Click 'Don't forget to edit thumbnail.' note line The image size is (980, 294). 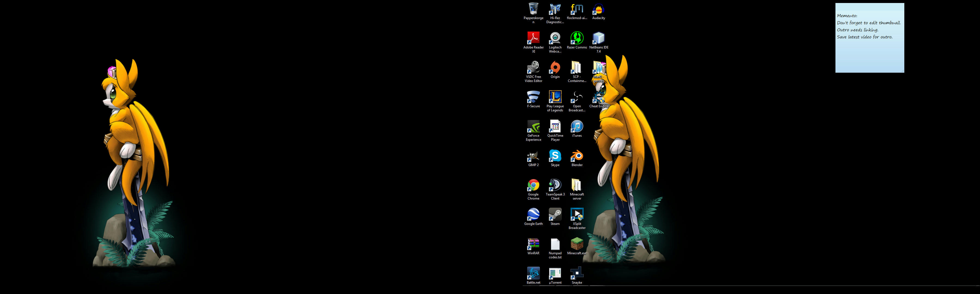(x=869, y=23)
